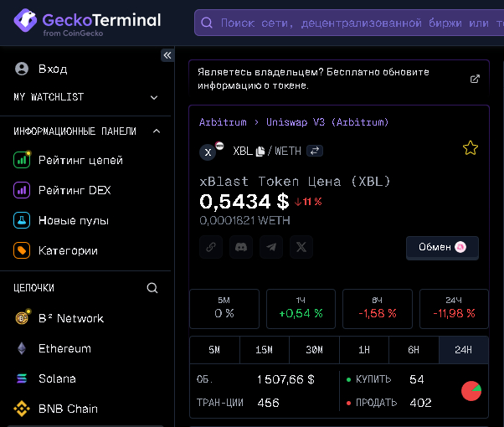Click the xBlast Token Цена (XBL) heading

click(x=295, y=182)
